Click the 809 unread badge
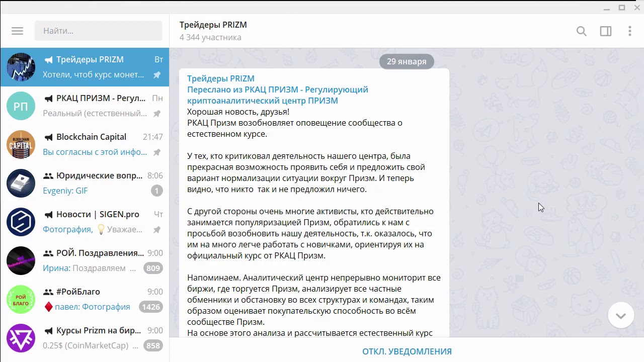 (153, 268)
